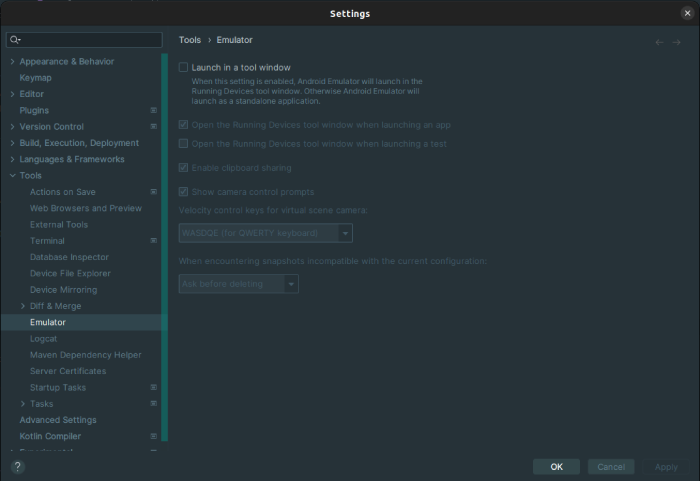Expand the Diff & Merge node
The image size is (700, 481).
tap(23, 306)
